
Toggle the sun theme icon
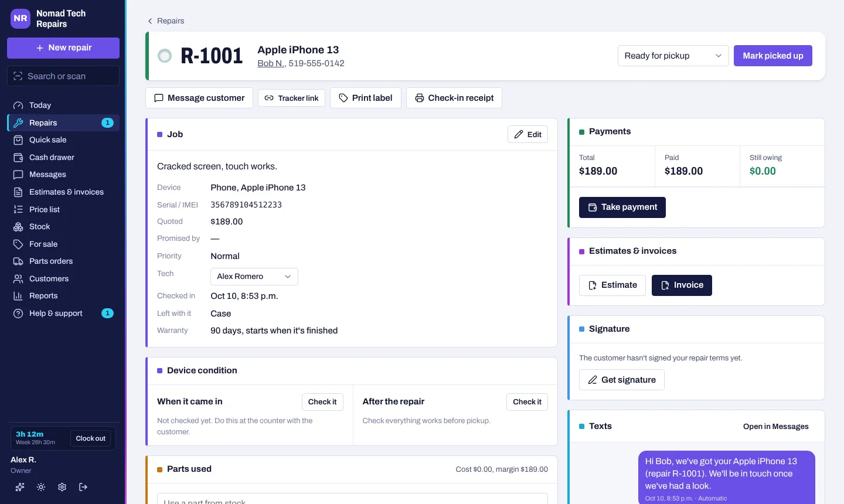point(41,487)
